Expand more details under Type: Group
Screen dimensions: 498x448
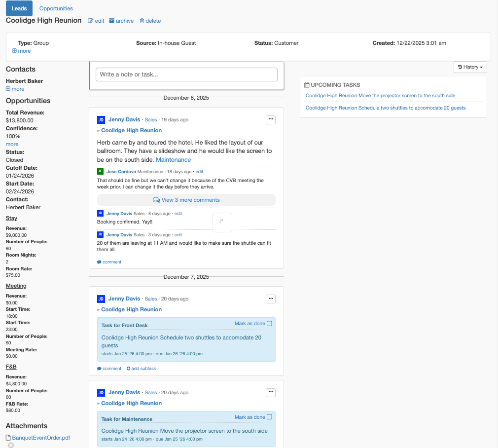click(x=22, y=51)
